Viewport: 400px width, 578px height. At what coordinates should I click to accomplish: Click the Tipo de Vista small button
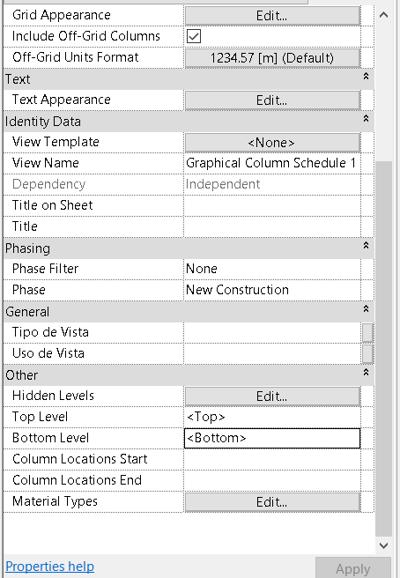click(368, 333)
